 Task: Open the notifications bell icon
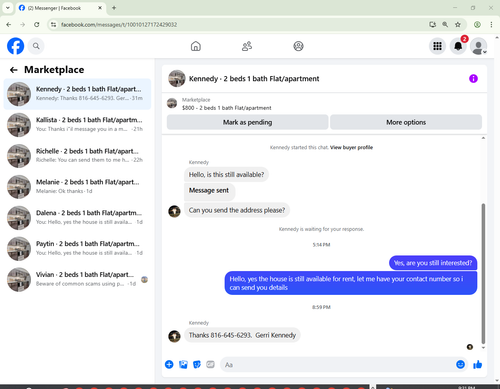click(458, 46)
